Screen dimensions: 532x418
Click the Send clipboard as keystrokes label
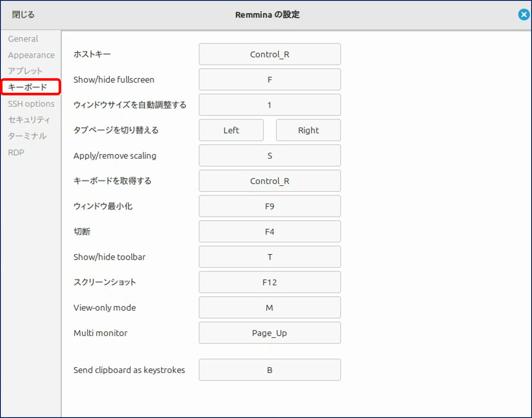point(129,370)
